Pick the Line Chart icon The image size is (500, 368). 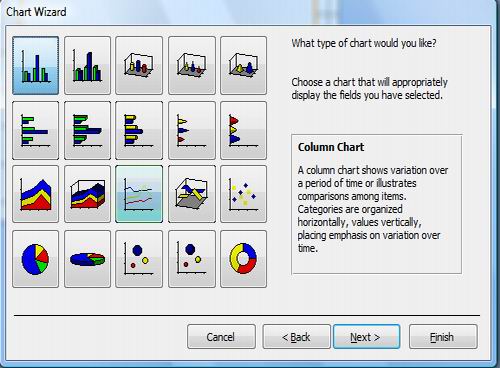pos(139,194)
